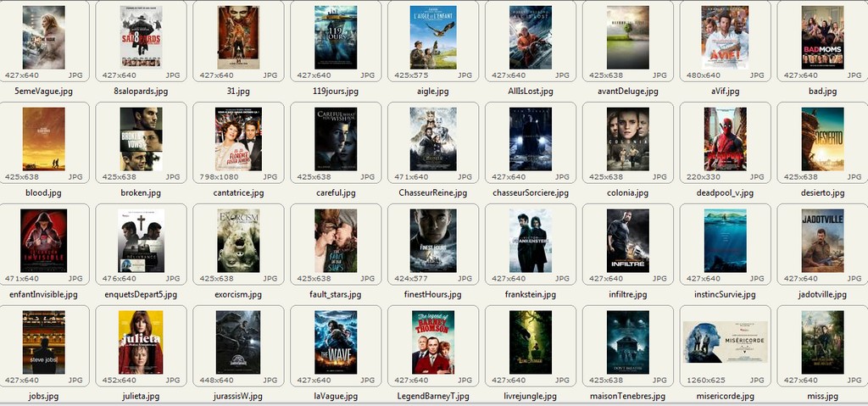Select the maisonTenebres.jpg poster thumbnail
This screenshot has width=868, height=406.
(x=628, y=342)
